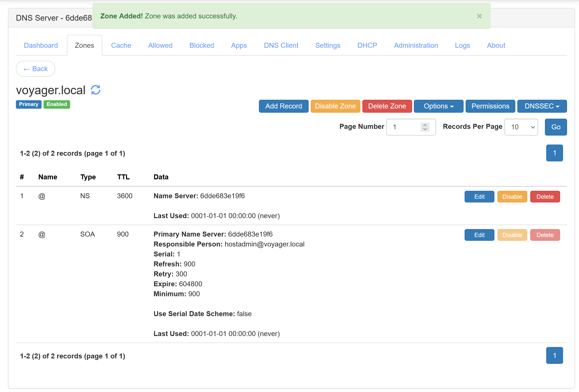The width and height of the screenshot is (579, 392).
Task: Expand the DNSSEC dropdown
Action: click(x=542, y=106)
